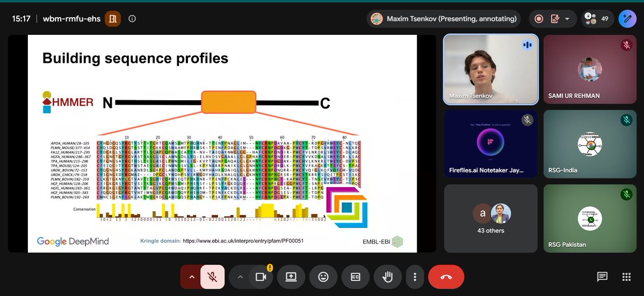Open the breakout rooms door icon

[x=113, y=19]
